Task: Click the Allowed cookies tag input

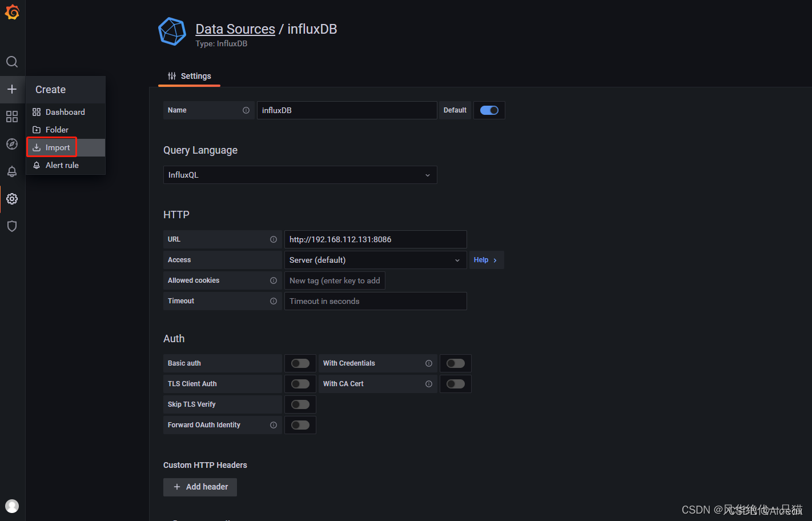Action: pos(335,280)
